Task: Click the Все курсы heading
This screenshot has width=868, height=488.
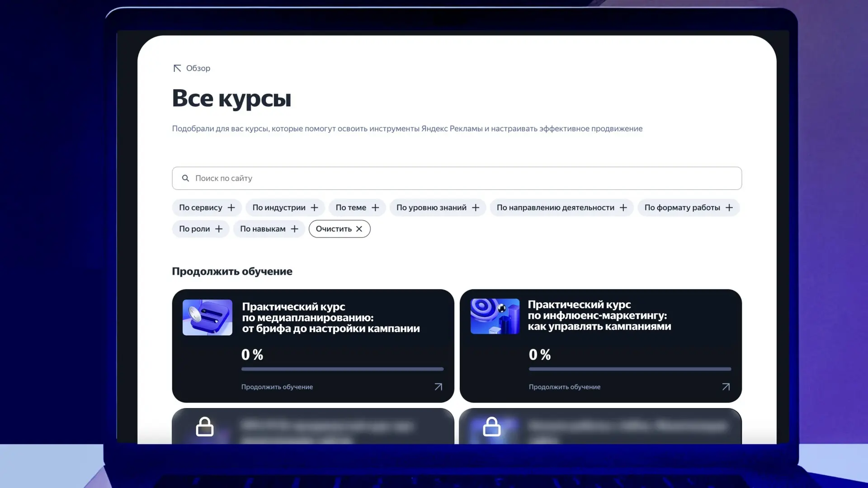Action: pyautogui.click(x=231, y=98)
